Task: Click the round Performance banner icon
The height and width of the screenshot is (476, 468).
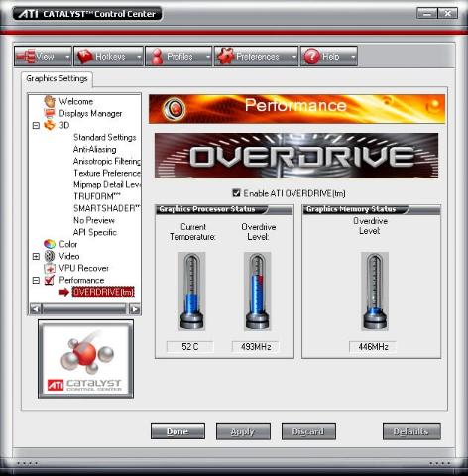Action: 174,108
